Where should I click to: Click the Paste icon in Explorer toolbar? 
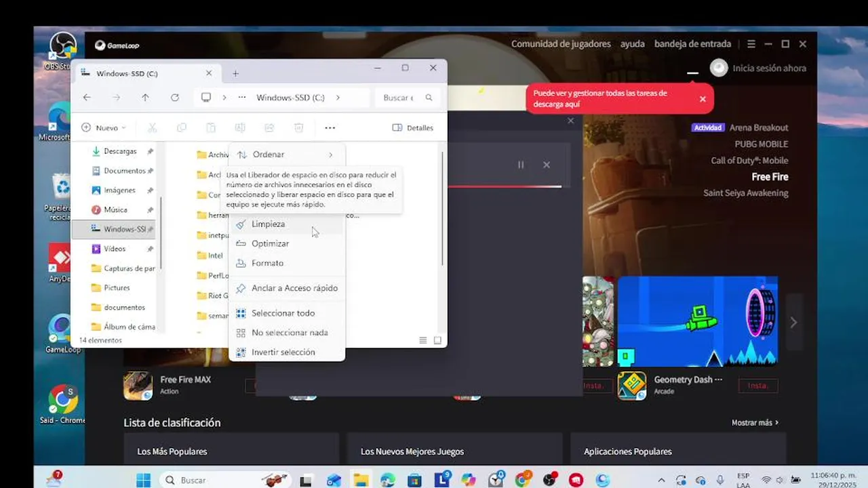click(x=211, y=127)
